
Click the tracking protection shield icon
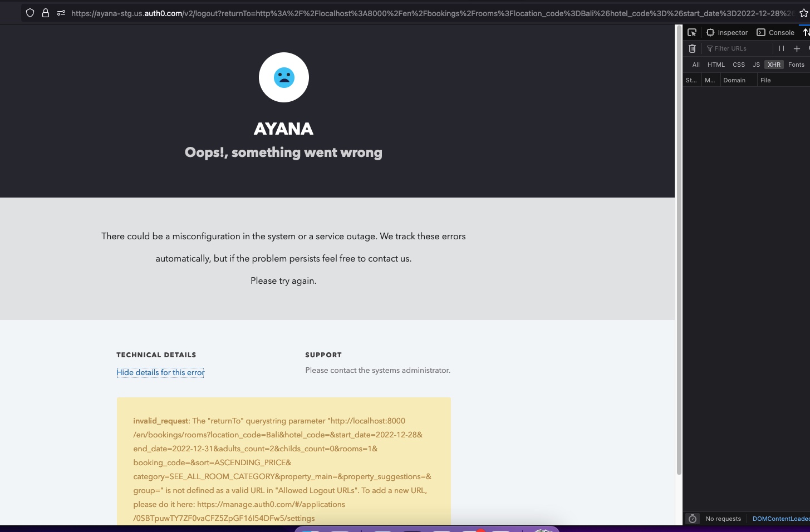(30, 13)
